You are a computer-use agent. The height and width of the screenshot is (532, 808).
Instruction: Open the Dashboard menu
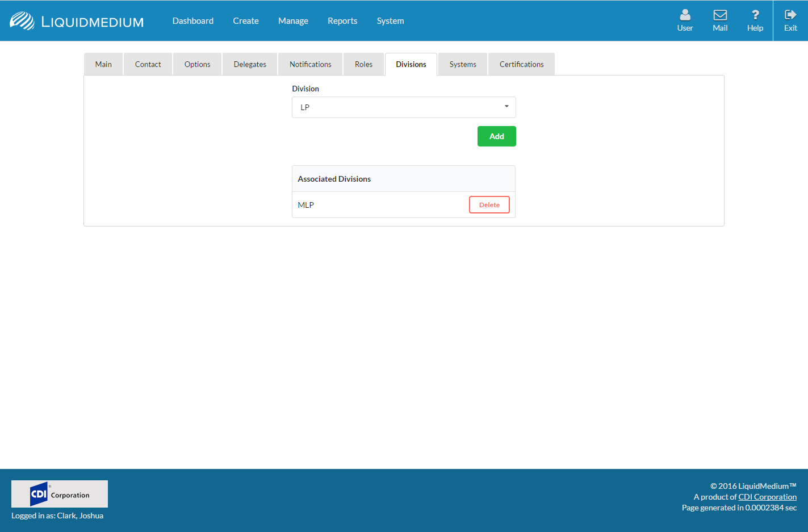point(193,21)
